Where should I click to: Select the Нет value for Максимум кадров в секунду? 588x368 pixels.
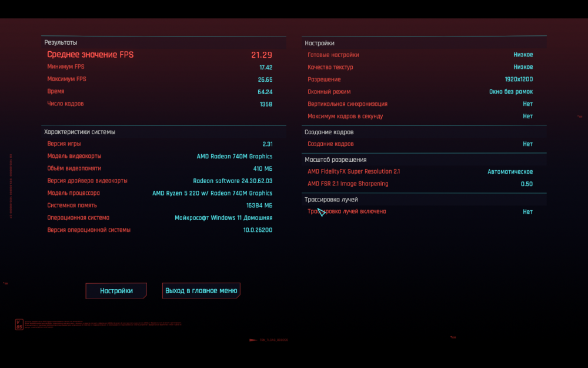tap(527, 117)
